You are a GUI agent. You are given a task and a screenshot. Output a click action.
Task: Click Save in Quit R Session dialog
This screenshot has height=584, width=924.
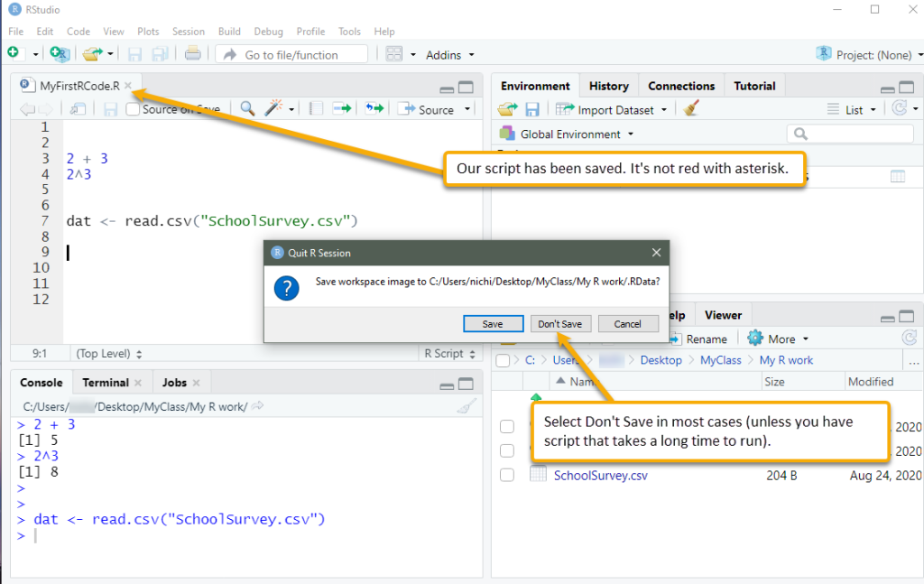point(493,323)
